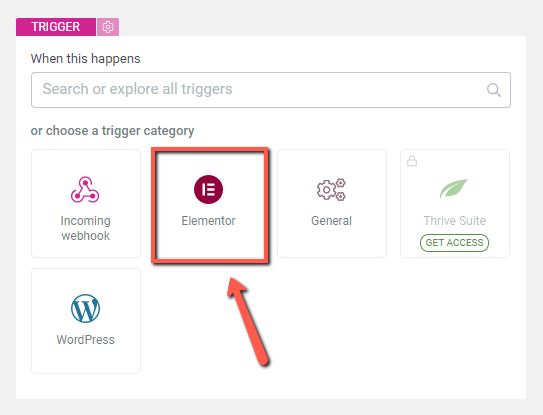
Task: Select the Elementor logo icon
Action: click(x=208, y=189)
